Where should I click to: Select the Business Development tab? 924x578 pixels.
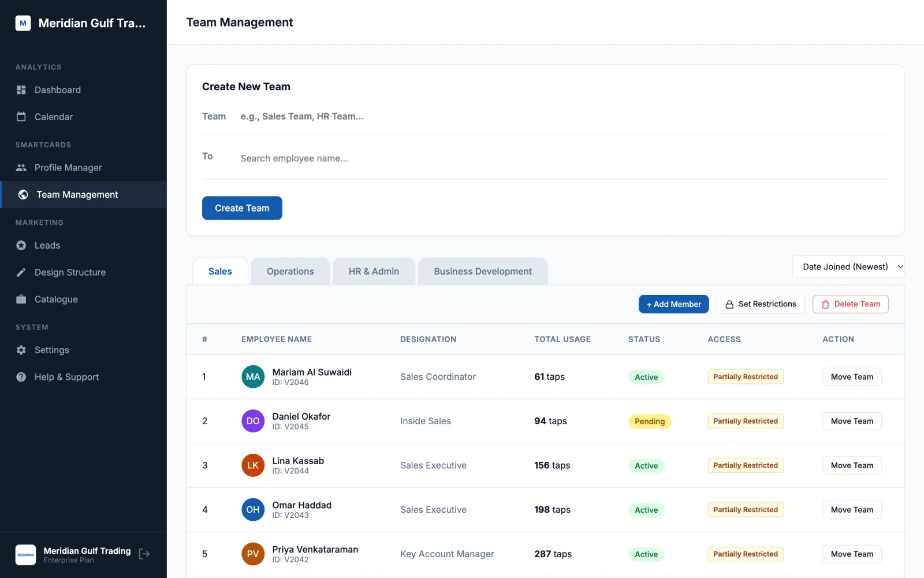pos(483,272)
